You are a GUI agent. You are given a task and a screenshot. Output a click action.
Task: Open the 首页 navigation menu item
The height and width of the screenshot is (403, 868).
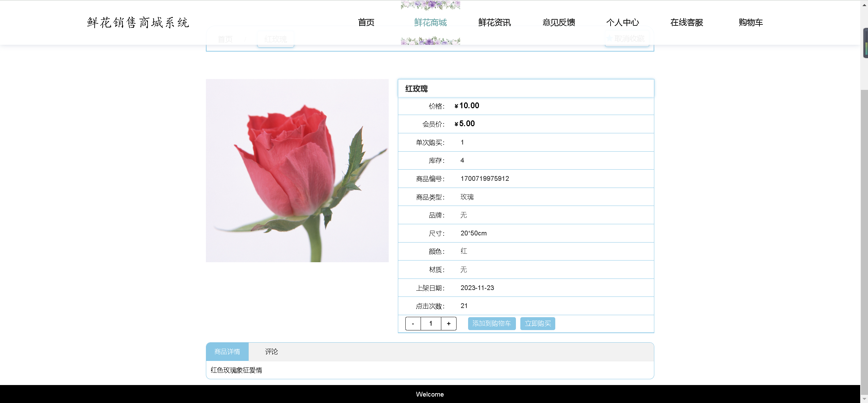366,22
